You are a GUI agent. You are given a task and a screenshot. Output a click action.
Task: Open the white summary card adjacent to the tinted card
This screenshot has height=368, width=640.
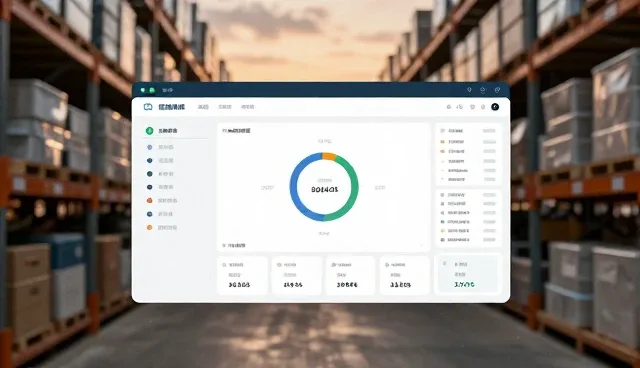(x=404, y=275)
